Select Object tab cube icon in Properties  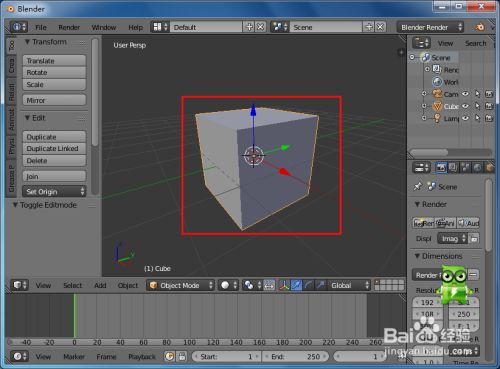click(489, 168)
